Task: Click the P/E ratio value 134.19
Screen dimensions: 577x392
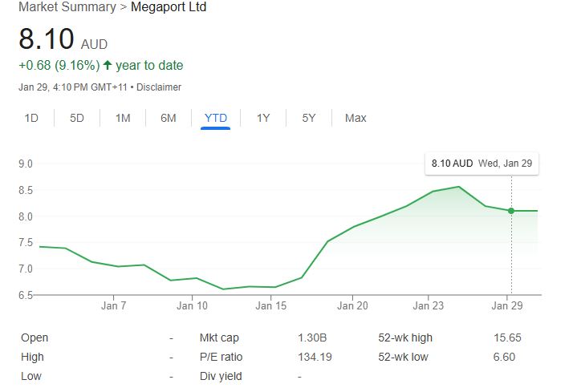Action: [x=314, y=357]
